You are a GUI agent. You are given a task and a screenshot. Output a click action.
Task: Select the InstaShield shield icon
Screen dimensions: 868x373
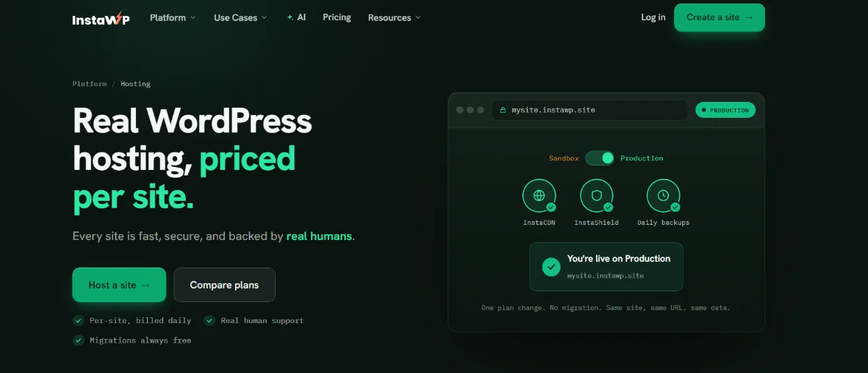point(597,195)
